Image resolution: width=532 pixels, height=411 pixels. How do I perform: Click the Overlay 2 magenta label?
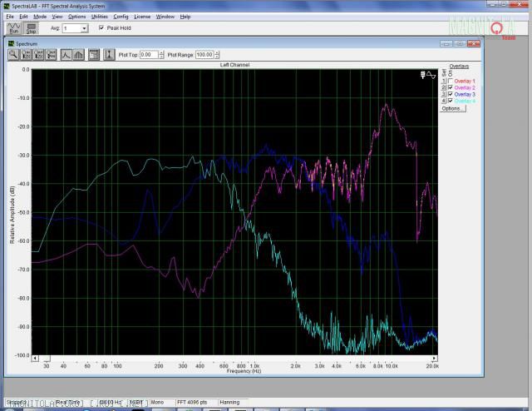pyautogui.click(x=465, y=87)
